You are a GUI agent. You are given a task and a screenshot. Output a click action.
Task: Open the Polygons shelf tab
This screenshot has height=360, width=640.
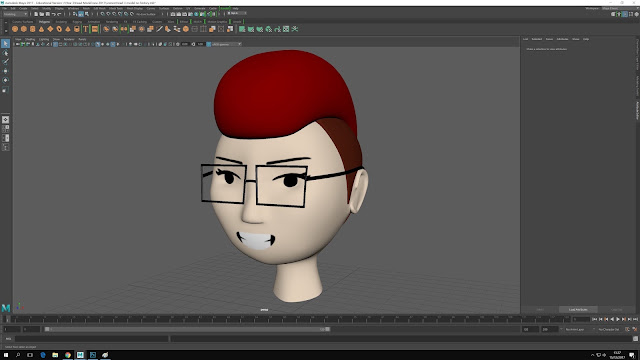tap(44, 22)
